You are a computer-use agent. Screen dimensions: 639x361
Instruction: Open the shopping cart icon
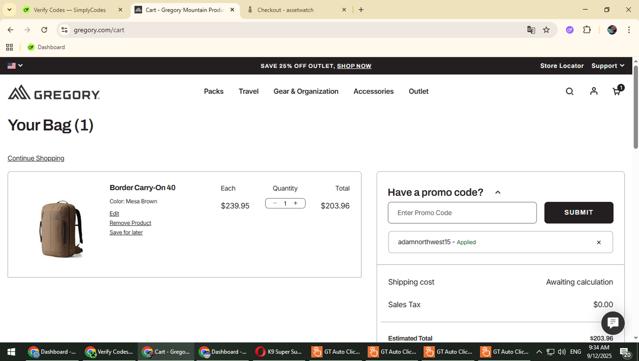coord(618,90)
